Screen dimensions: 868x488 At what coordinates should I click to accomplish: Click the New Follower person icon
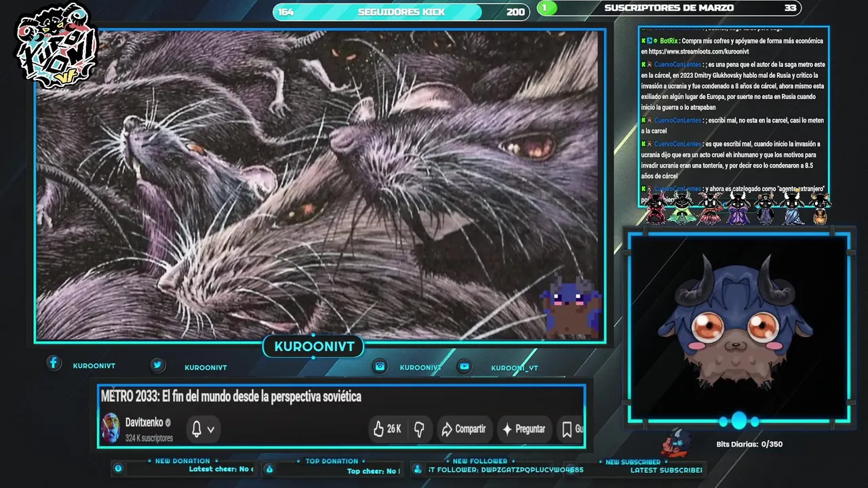(418, 468)
